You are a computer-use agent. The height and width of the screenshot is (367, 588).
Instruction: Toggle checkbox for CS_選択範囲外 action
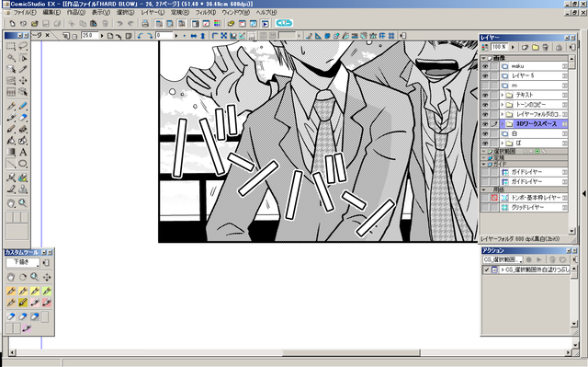486,270
